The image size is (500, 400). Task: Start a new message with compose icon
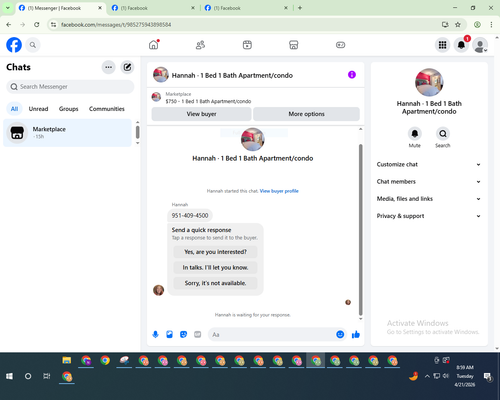pyautogui.click(x=127, y=67)
